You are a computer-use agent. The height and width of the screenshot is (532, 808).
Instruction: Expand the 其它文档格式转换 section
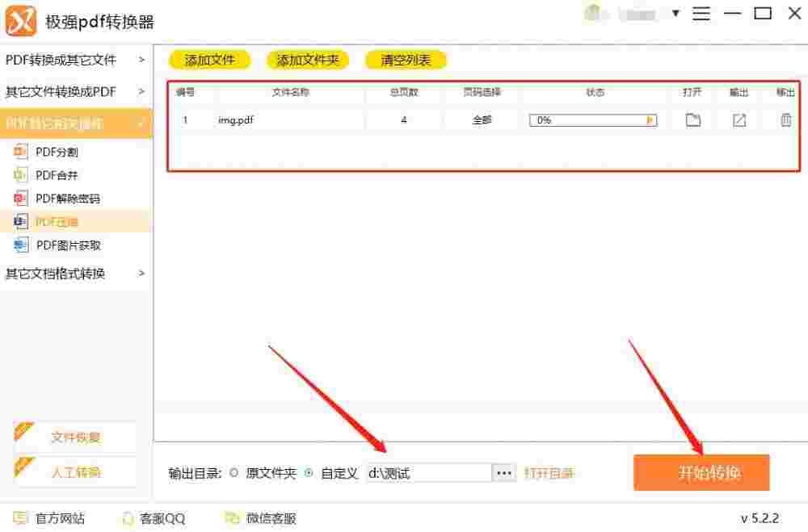point(61,274)
